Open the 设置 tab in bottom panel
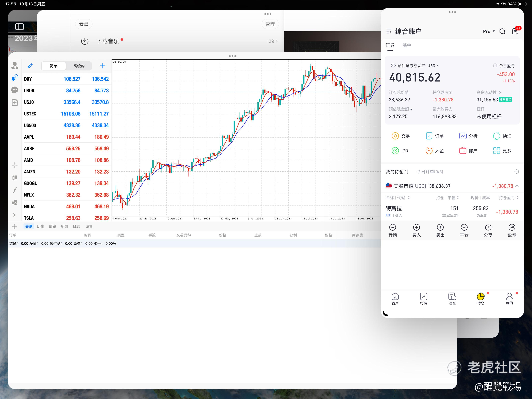 click(x=89, y=226)
